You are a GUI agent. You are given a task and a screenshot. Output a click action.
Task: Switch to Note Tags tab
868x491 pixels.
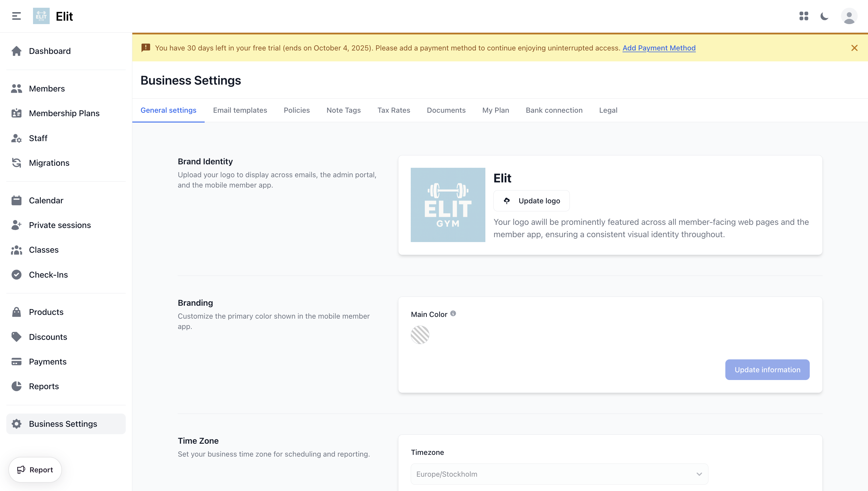344,110
